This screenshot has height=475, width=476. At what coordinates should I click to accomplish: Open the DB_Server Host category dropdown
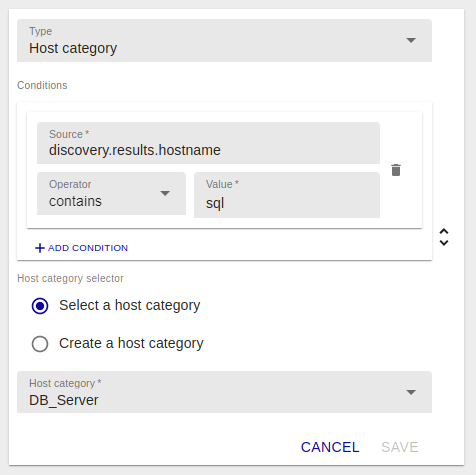pos(224,392)
